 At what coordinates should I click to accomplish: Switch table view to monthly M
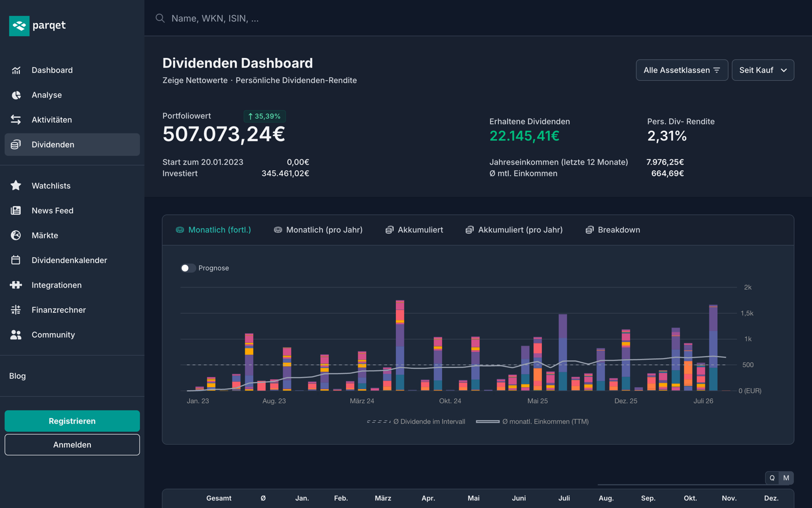tap(786, 478)
